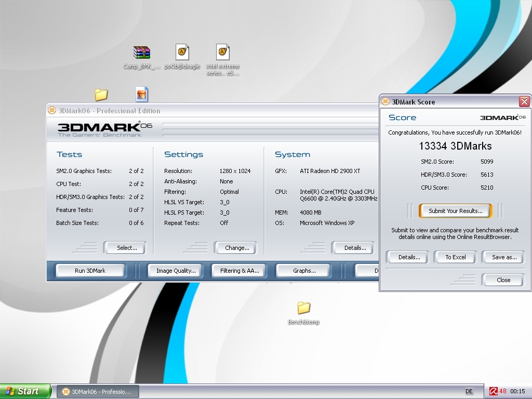532x399 pixels.
Task: Click the Avira antivirus tray icon
Action: [494, 391]
